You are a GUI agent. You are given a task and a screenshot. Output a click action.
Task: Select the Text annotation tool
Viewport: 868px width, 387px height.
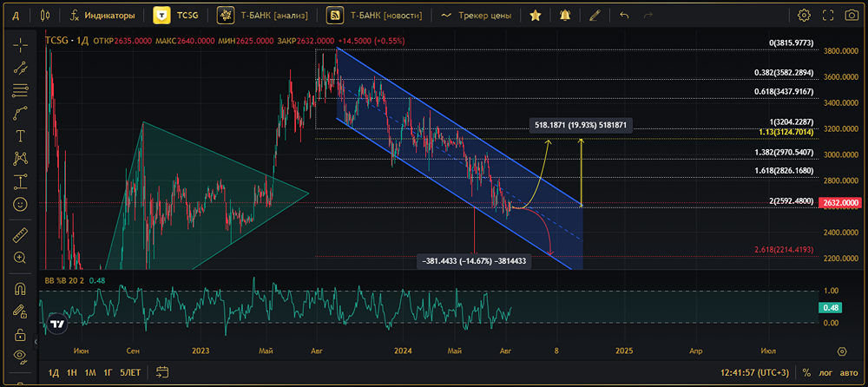tap(21, 136)
